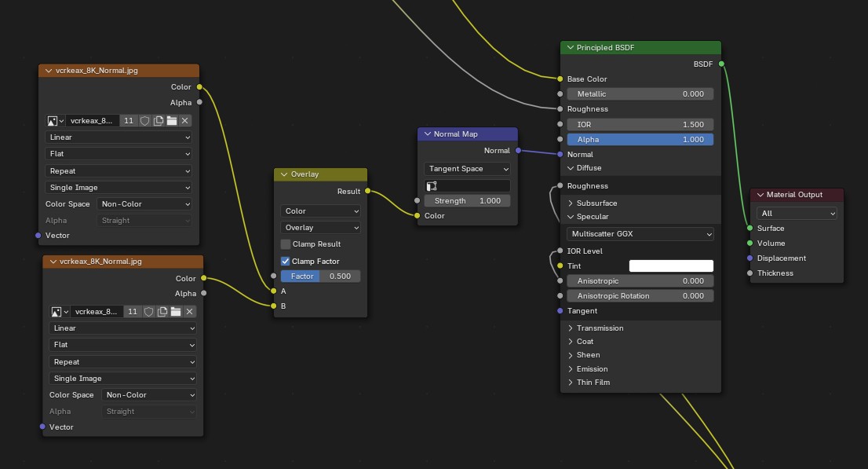Collapse the Normal Map node header chevron
The image size is (868, 469).
pos(428,134)
